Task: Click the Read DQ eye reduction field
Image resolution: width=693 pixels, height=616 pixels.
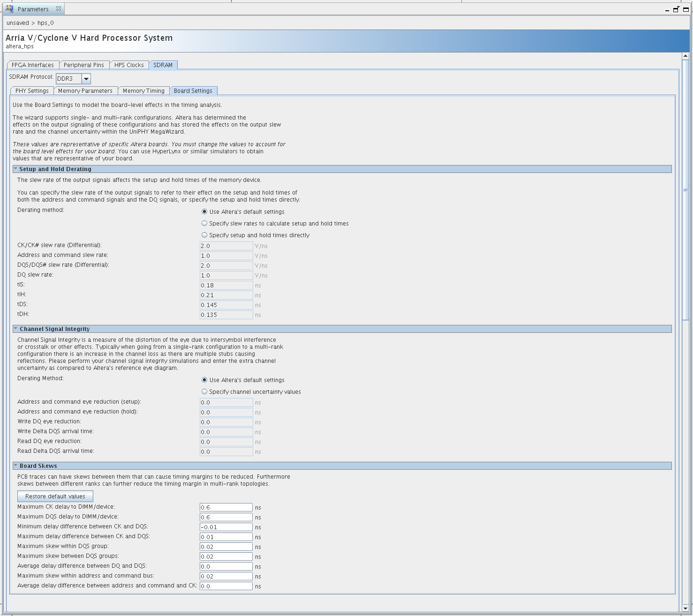Action: pyautogui.click(x=226, y=442)
